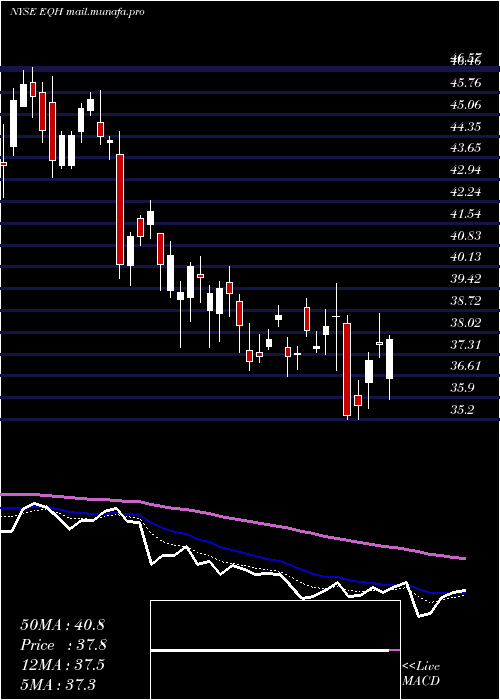
Task: Click the 40.13 price axis label
Action: coord(466,257)
